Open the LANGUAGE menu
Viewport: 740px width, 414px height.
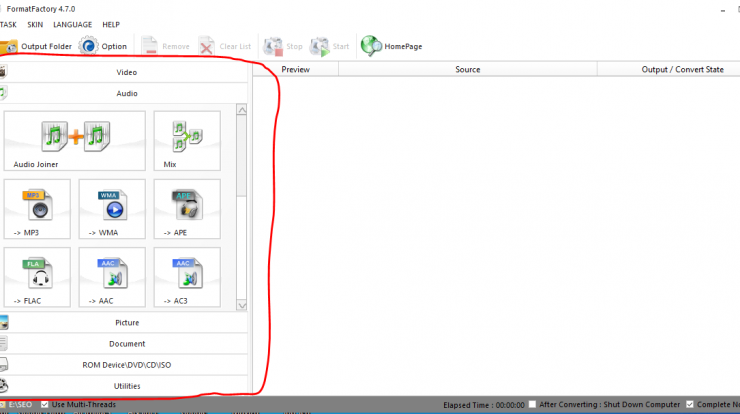pyautogui.click(x=72, y=25)
